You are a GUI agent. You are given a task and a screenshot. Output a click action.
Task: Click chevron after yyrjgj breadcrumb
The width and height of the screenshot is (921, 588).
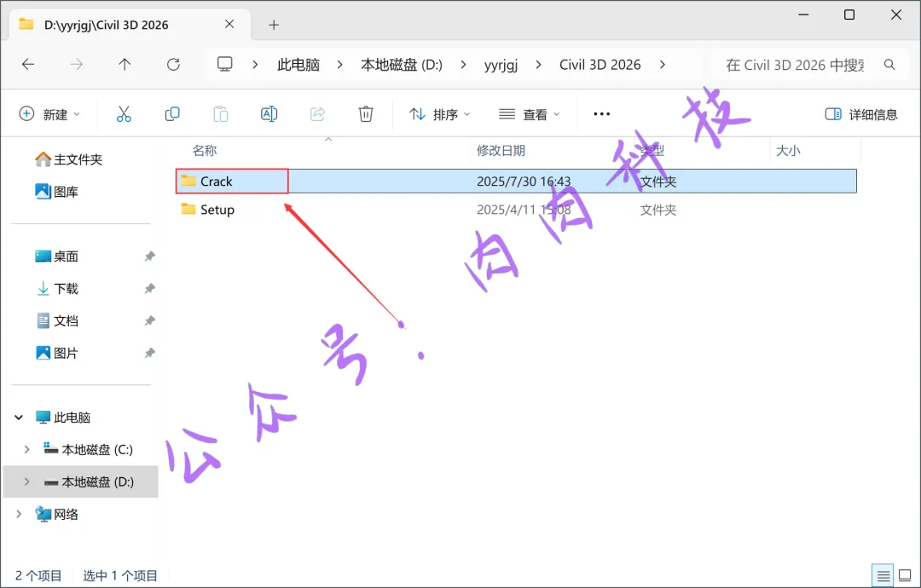point(538,65)
